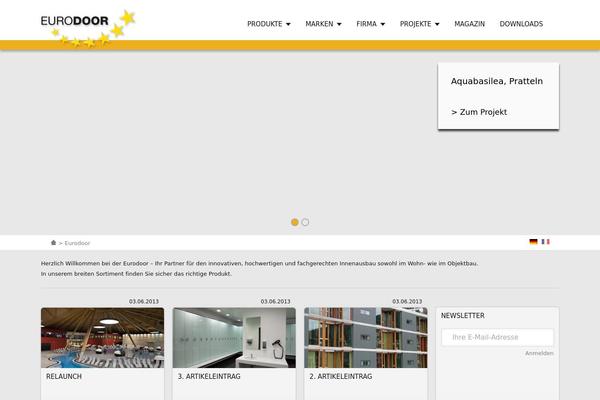Go to the Downloads page
This screenshot has height=400, width=600.
pyautogui.click(x=521, y=24)
